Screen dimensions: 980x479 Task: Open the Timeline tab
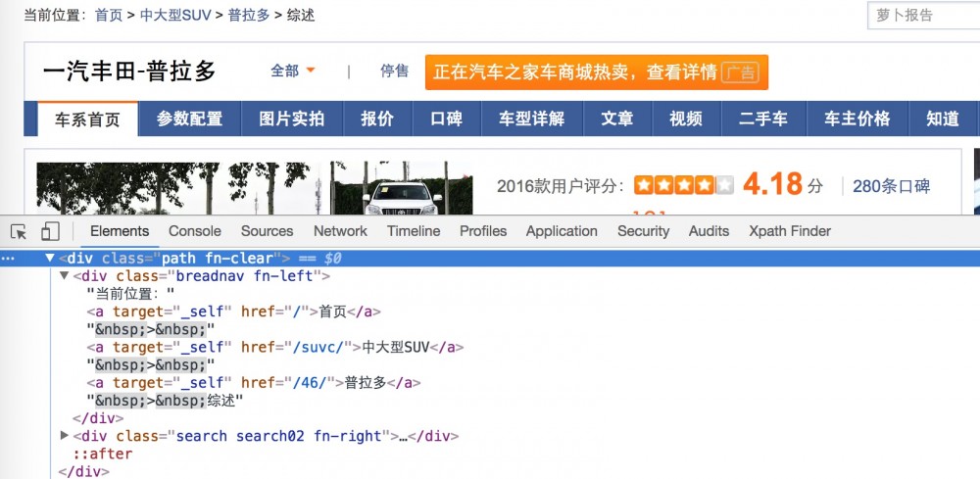click(x=414, y=231)
